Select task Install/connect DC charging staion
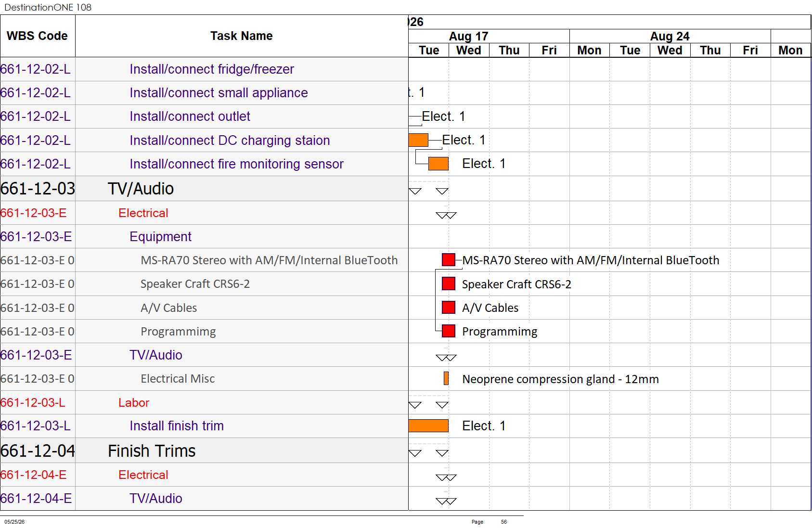 [x=230, y=141]
